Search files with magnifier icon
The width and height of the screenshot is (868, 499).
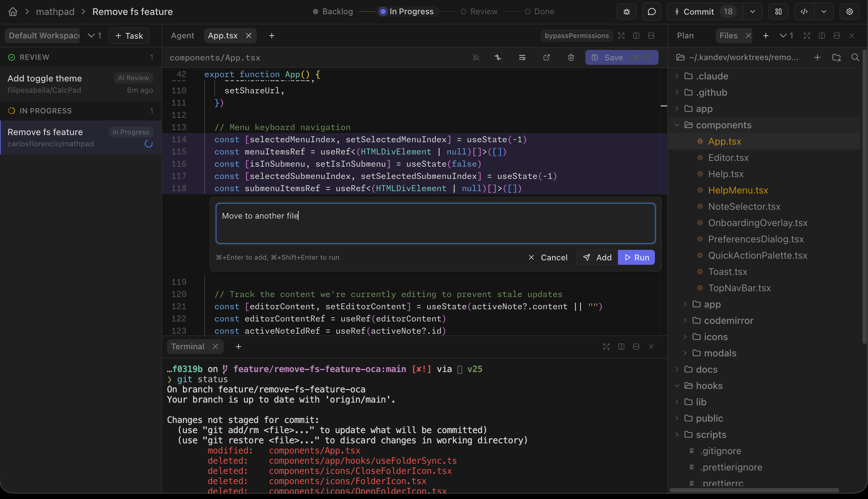[855, 57]
